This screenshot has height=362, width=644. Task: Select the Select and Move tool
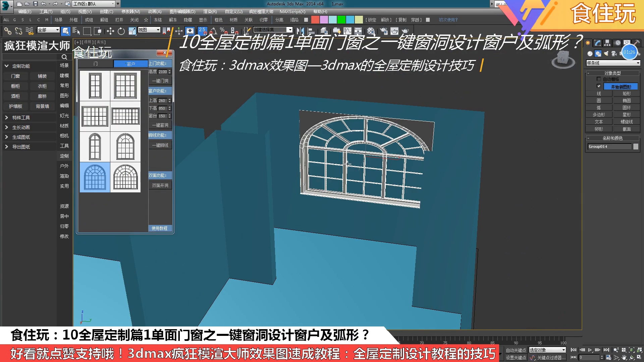pyautogui.click(x=110, y=31)
